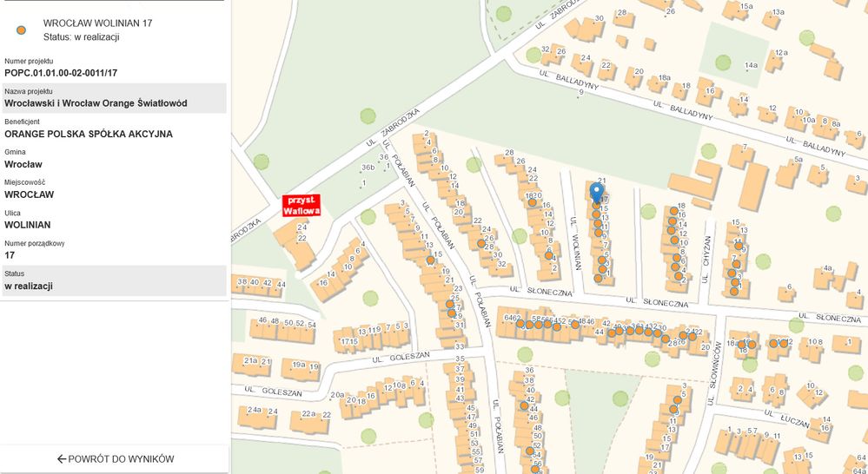Screen dimensions: 868x474
Task: Click the back arrow icon
Action: (x=62, y=459)
